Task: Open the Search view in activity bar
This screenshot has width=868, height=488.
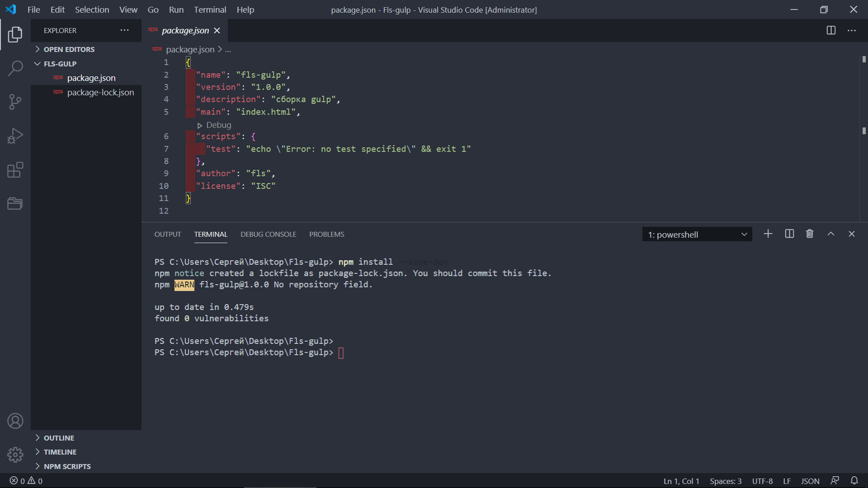Action: (15, 68)
